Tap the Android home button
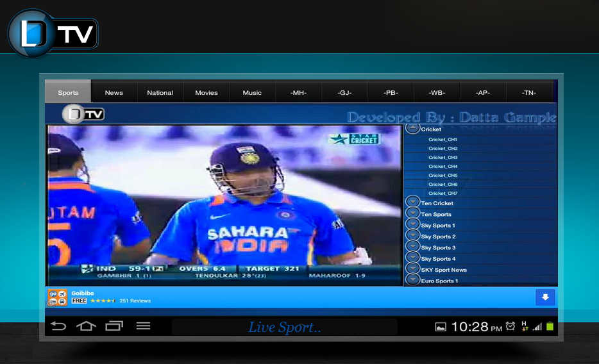This screenshot has width=599, height=364. point(87,326)
